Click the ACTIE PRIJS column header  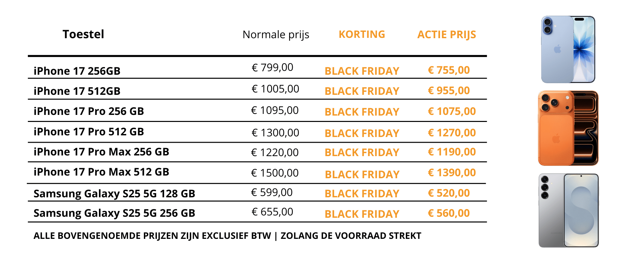pyautogui.click(x=446, y=35)
